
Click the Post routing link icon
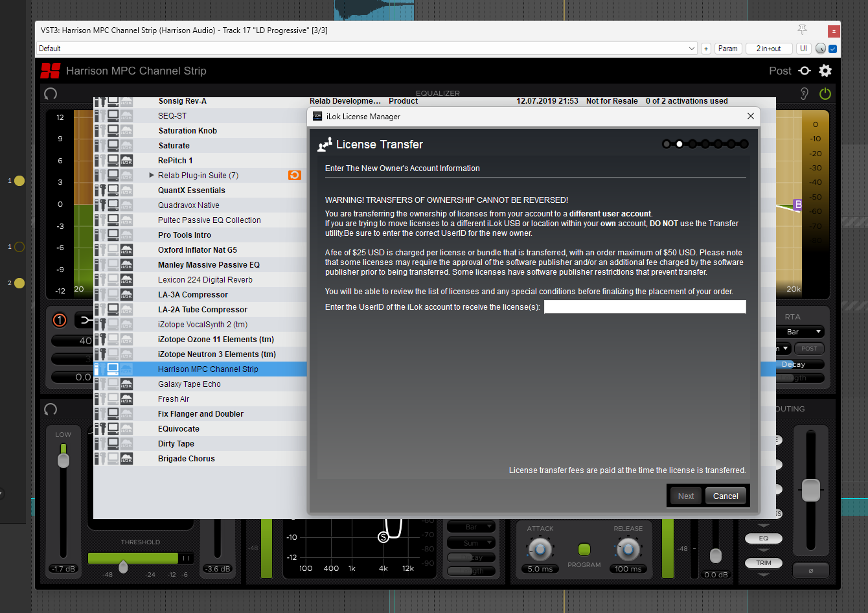(805, 71)
